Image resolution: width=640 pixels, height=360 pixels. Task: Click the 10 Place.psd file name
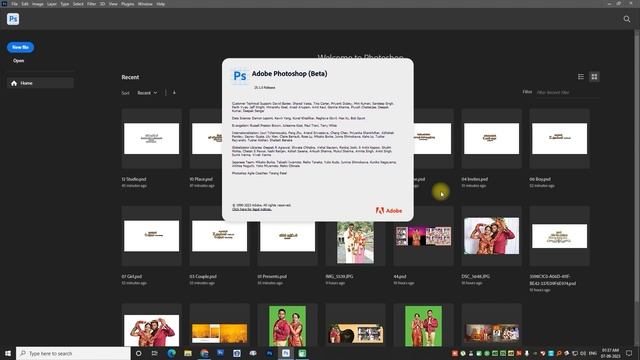pyautogui.click(x=201, y=179)
